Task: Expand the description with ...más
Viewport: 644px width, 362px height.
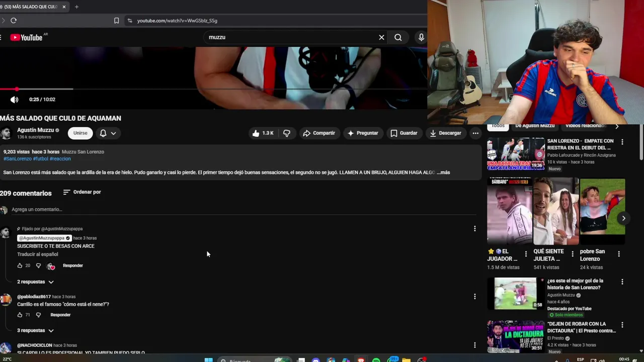Action: 443,172
